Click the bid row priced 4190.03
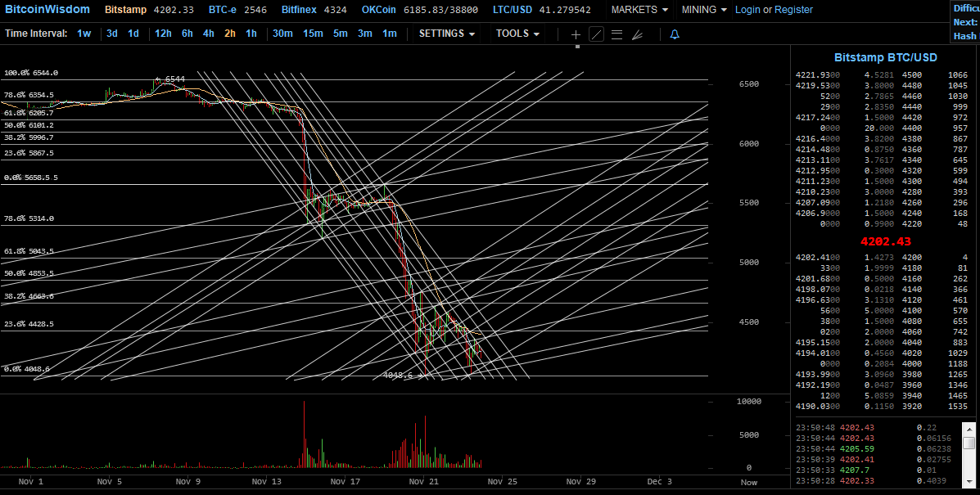The image size is (980, 495). tap(881, 406)
